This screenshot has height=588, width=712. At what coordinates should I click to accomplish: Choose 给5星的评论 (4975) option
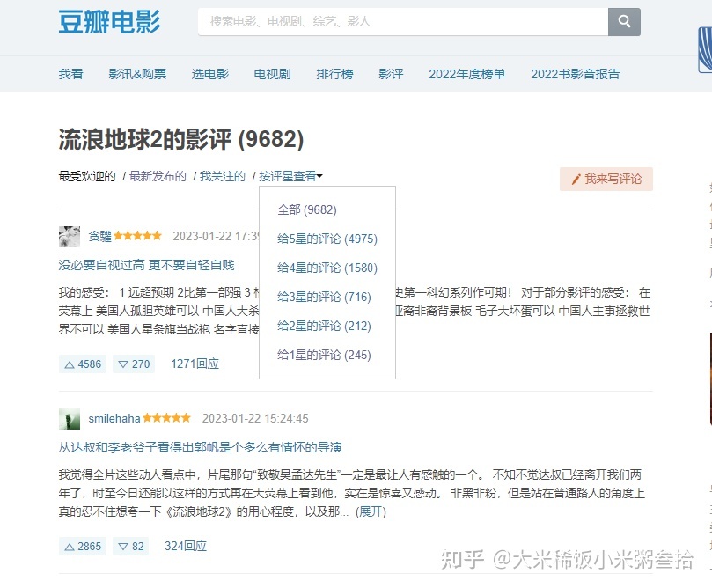327,239
